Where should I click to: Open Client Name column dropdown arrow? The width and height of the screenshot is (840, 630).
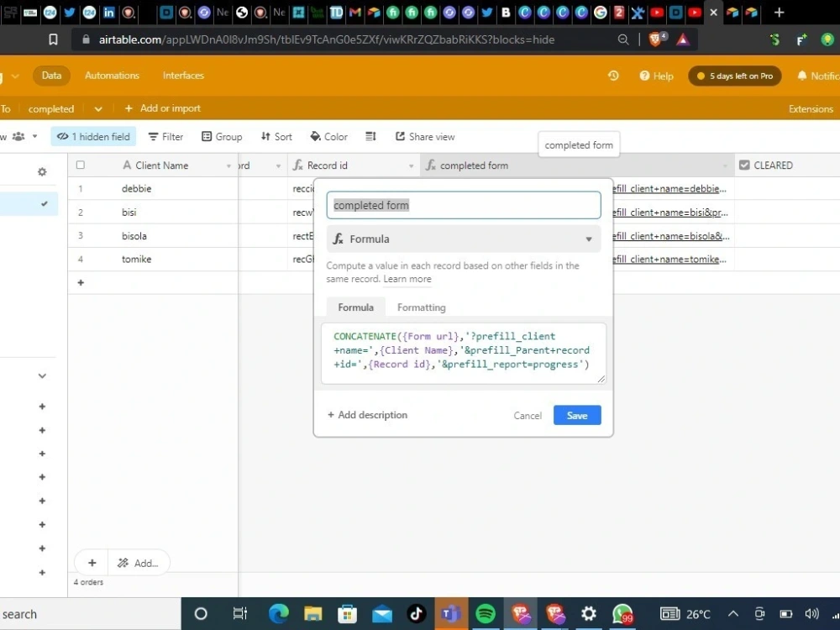coord(228,166)
